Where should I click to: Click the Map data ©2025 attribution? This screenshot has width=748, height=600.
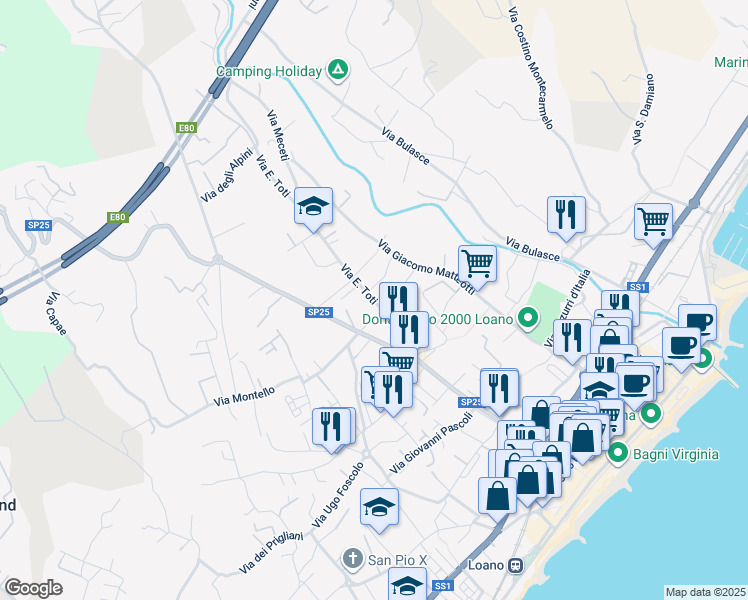coord(706,592)
